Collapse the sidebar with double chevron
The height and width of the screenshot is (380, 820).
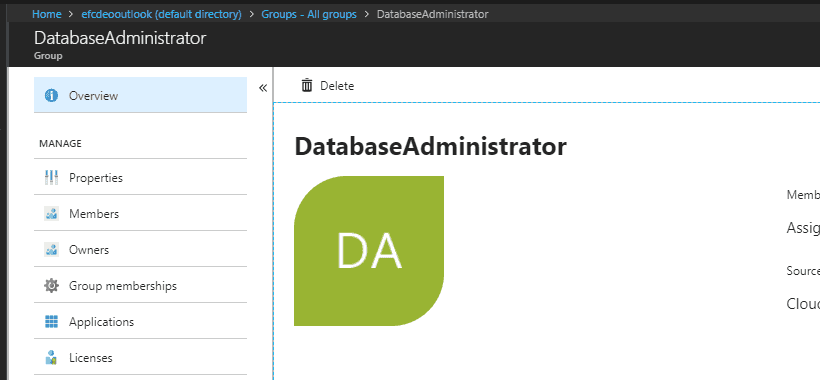263,88
